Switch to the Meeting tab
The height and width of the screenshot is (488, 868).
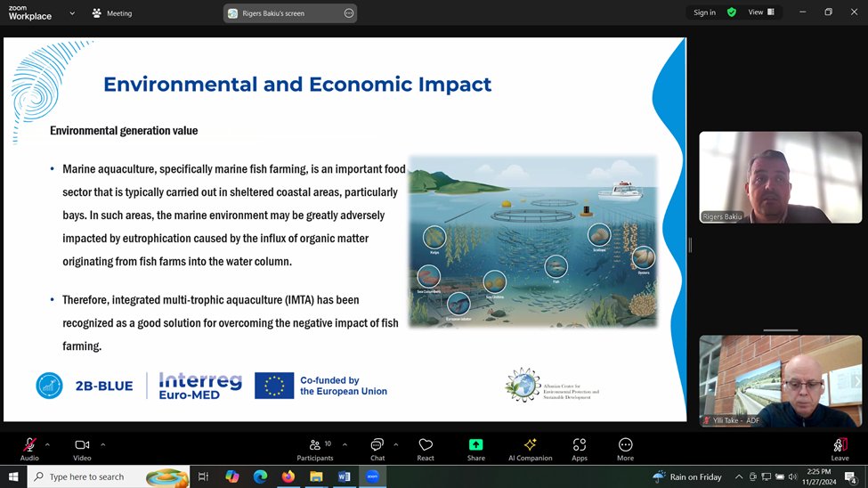coord(111,13)
